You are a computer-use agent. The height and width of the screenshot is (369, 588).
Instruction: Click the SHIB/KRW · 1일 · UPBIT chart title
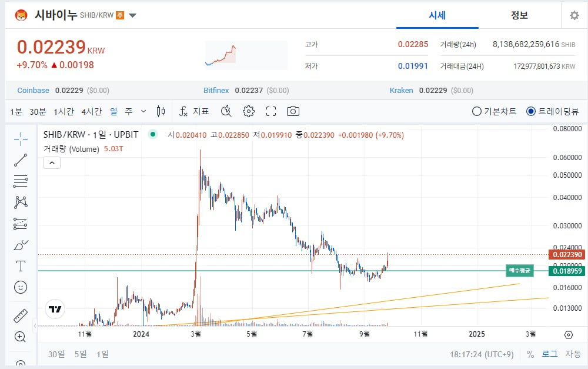pyautogui.click(x=91, y=135)
